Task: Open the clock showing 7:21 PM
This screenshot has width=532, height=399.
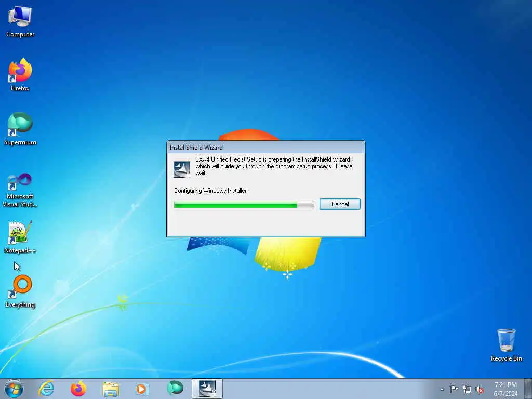Action: coord(506,389)
